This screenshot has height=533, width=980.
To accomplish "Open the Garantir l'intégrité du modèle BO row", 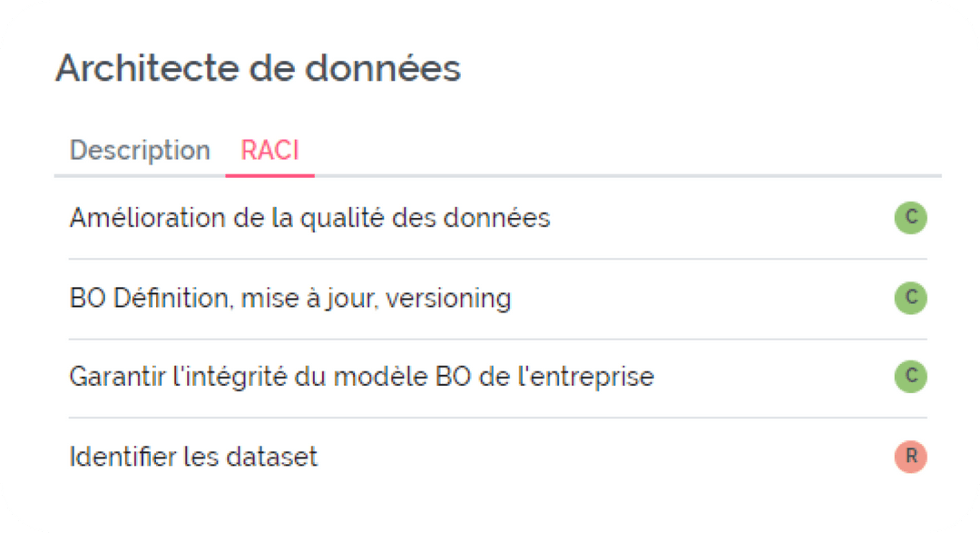I will 362,377.
